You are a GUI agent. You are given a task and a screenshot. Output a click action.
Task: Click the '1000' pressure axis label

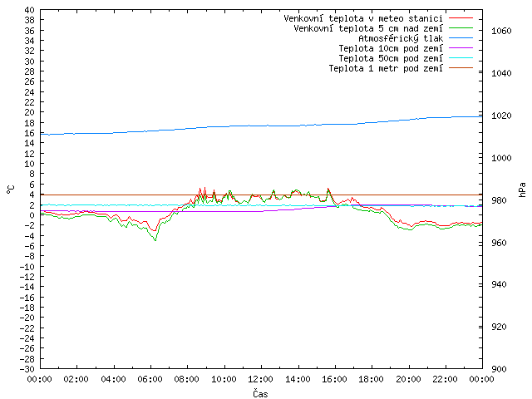[x=501, y=158]
